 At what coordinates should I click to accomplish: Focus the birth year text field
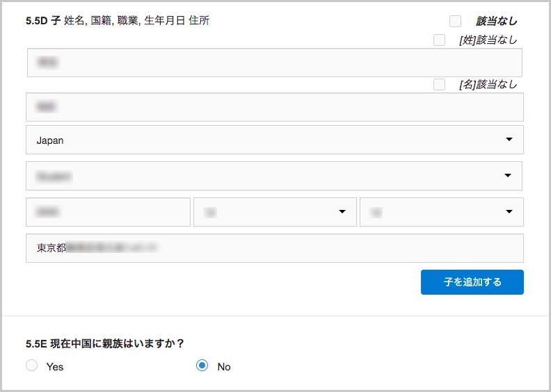coord(109,212)
